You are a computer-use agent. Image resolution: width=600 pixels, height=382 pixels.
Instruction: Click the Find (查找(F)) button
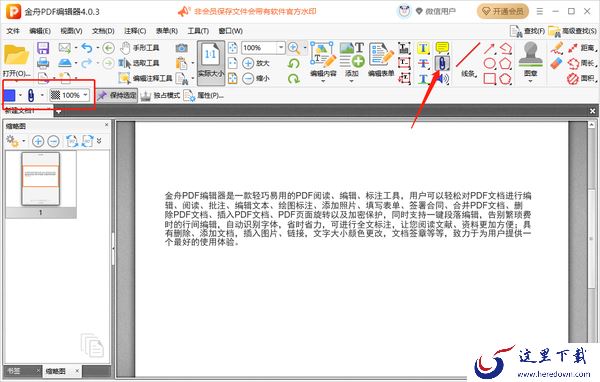tap(528, 31)
